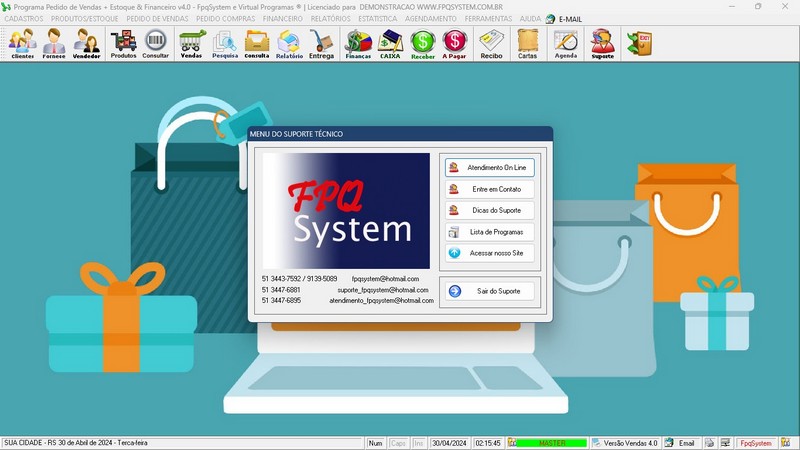Click the green Receber icon
The image size is (800, 450).
coord(423,44)
